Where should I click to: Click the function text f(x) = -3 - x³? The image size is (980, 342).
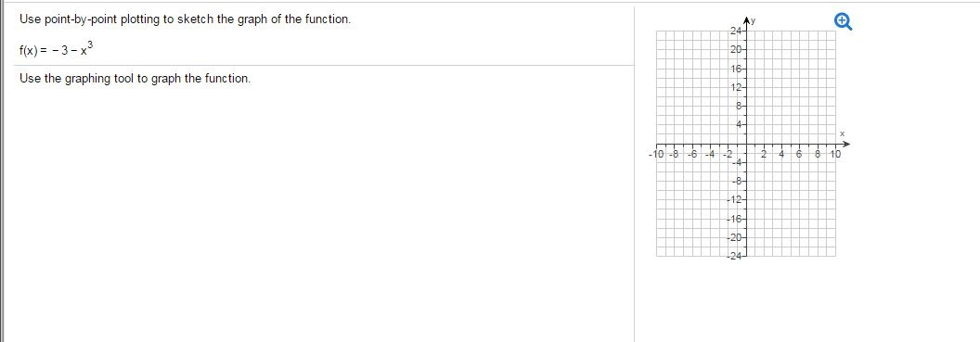(x=57, y=49)
